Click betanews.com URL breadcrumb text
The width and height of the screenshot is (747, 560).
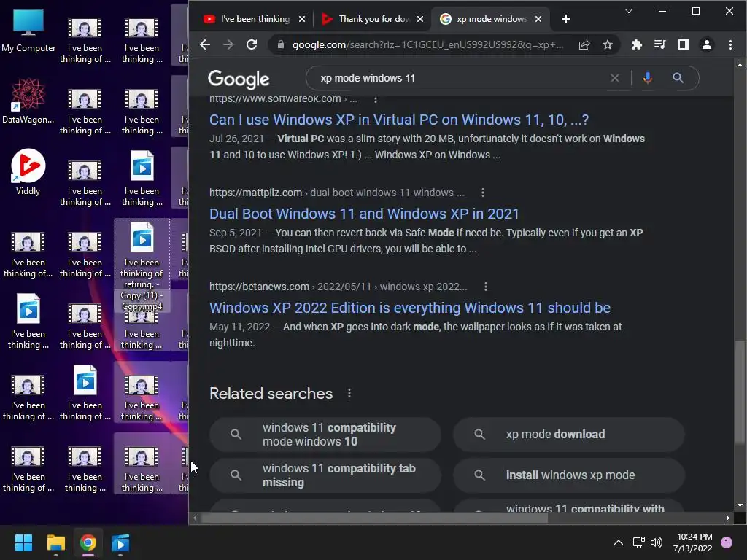pyautogui.click(x=338, y=287)
